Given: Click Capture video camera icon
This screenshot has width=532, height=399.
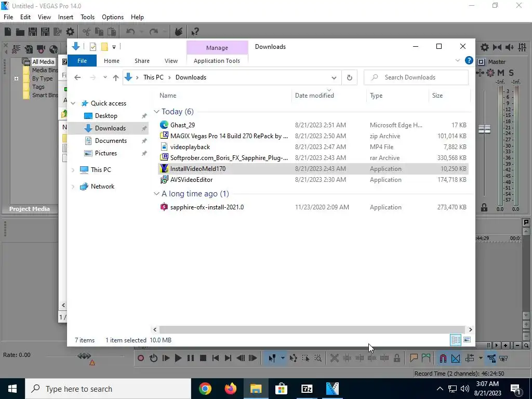Looking at the screenshot, I should [x=41, y=49].
